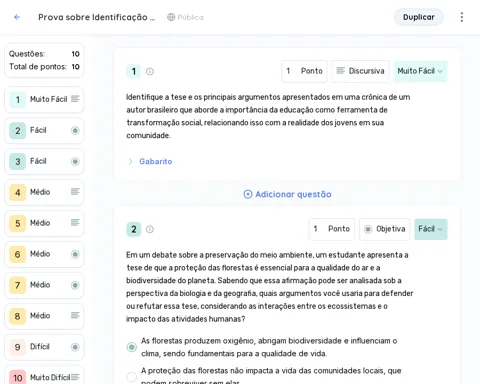Click the objective icon in sidebar item 6
480x384 pixels.
(75, 254)
